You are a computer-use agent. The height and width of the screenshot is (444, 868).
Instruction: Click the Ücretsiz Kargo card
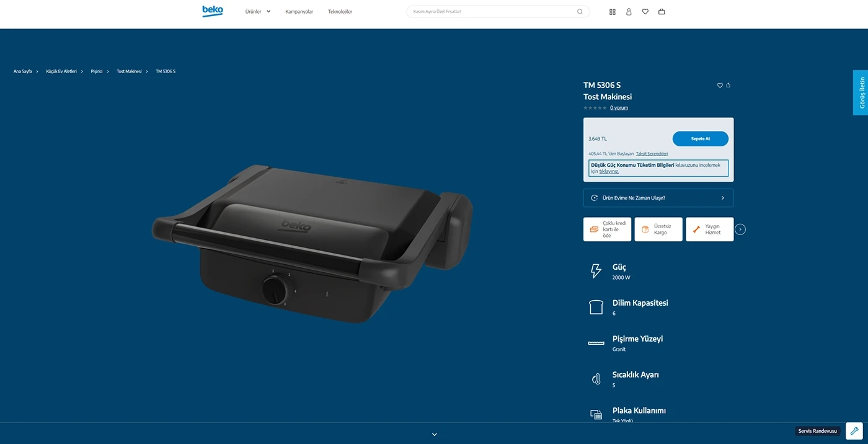point(658,229)
